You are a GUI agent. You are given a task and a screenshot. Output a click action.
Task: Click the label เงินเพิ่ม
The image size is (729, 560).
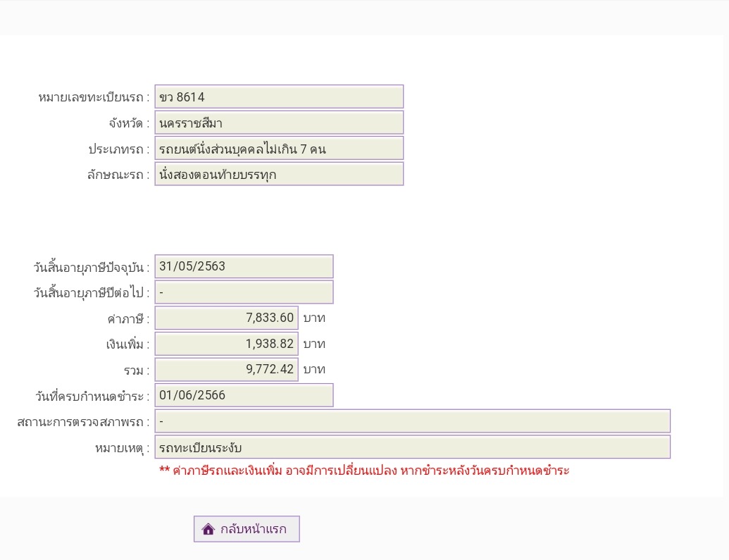(128, 344)
